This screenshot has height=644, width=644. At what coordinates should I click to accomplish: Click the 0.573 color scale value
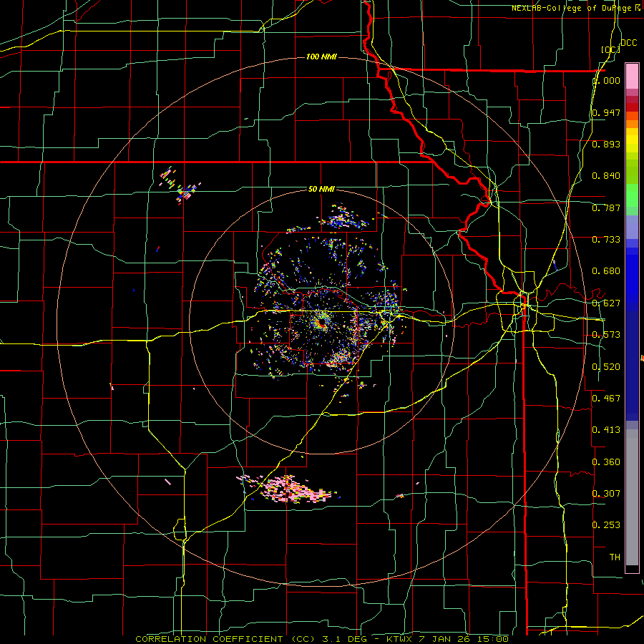pyautogui.click(x=606, y=335)
